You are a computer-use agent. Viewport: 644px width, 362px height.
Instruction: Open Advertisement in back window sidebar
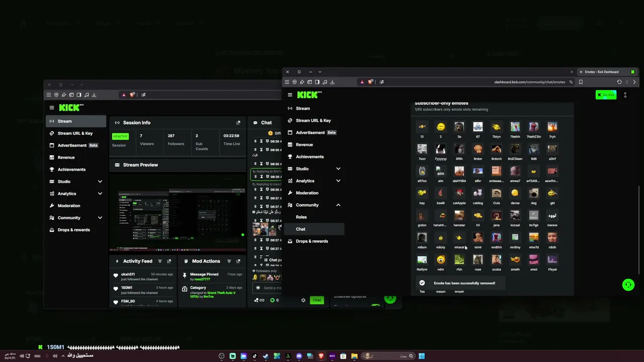[x=76, y=145]
